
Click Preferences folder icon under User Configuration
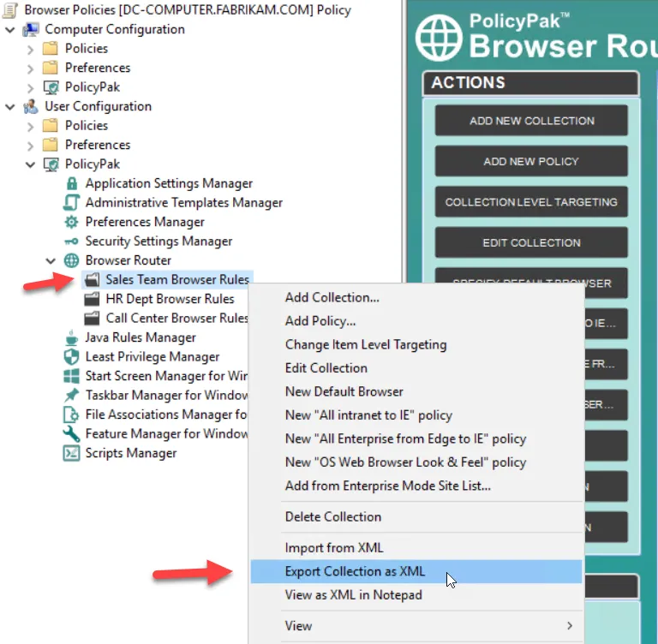(51, 145)
